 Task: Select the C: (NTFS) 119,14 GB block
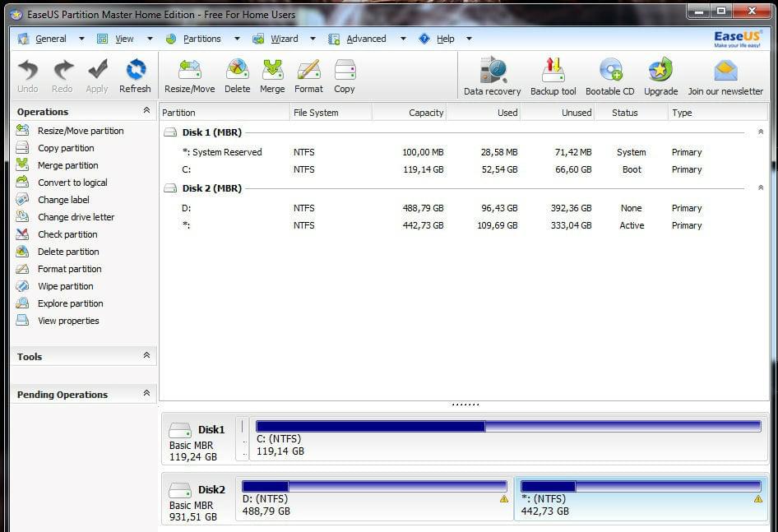click(x=508, y=439)
